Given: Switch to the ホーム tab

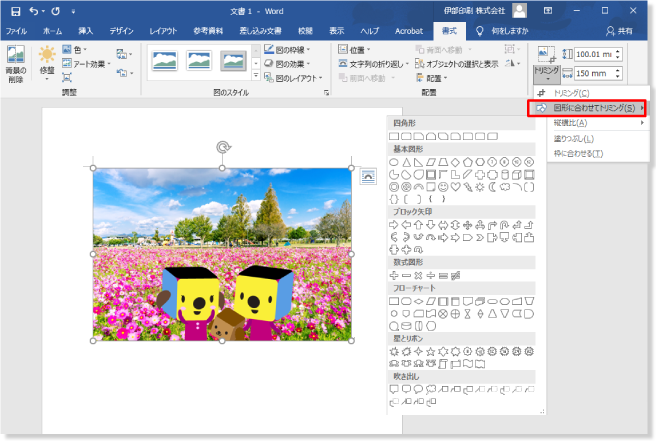Looking at the screenshot, I should pyautogui.click(x=52, y=31).
